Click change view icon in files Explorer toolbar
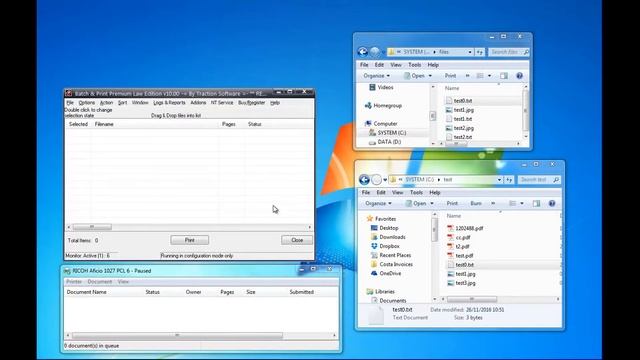 click(480, 76)
